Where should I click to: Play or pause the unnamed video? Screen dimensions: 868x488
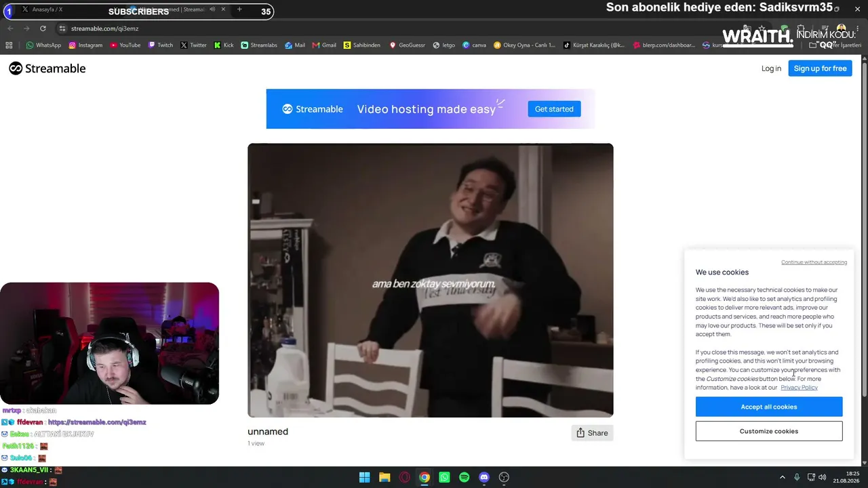point(431,280)
